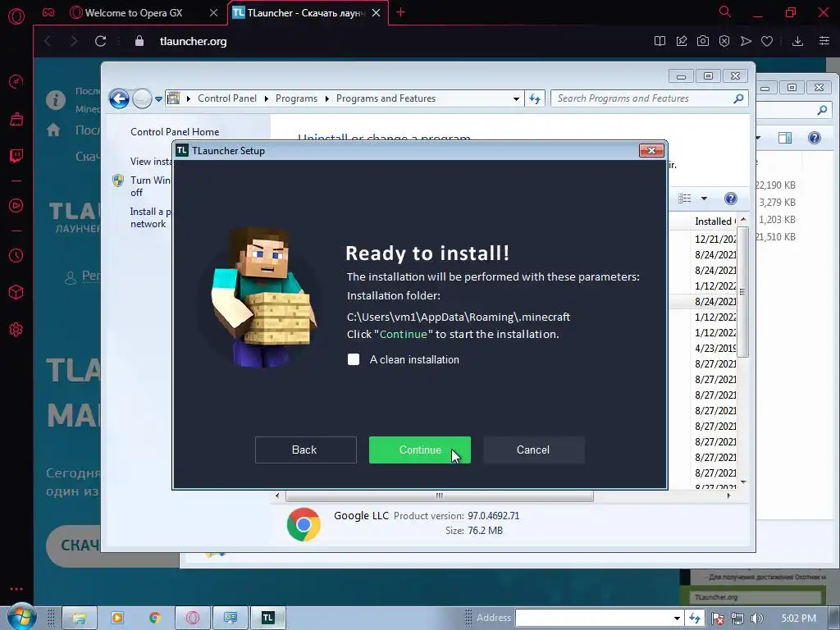This screenshot has width=840, height=630.
Task: Click the Google Chrome details icon
Action: click(x=304, y=524)
